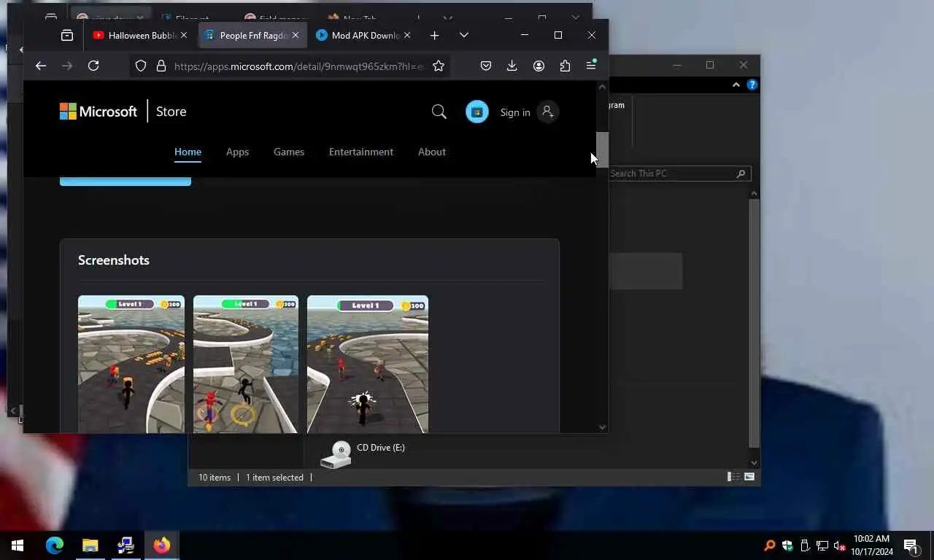Screen dimensions: 934x560
Task: Click the safely remove hardware tray icon
Action: (805, 545)
